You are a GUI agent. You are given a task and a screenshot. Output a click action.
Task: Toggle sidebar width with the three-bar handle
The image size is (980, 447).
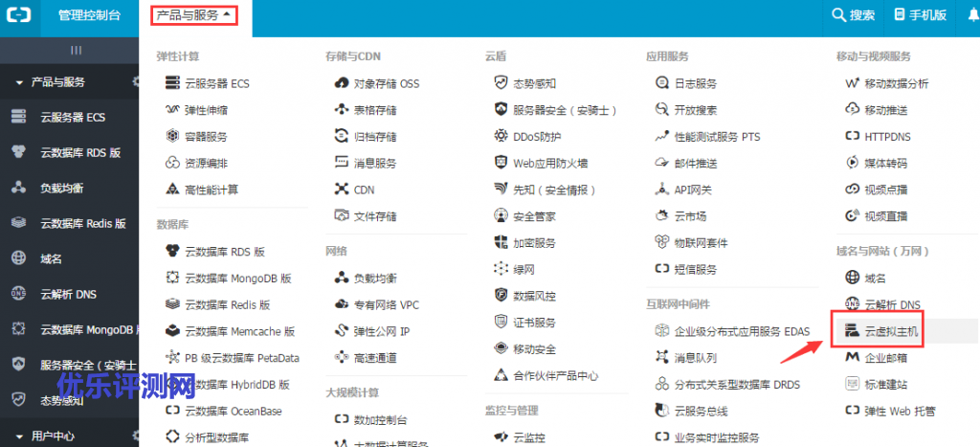coord(76,50)
